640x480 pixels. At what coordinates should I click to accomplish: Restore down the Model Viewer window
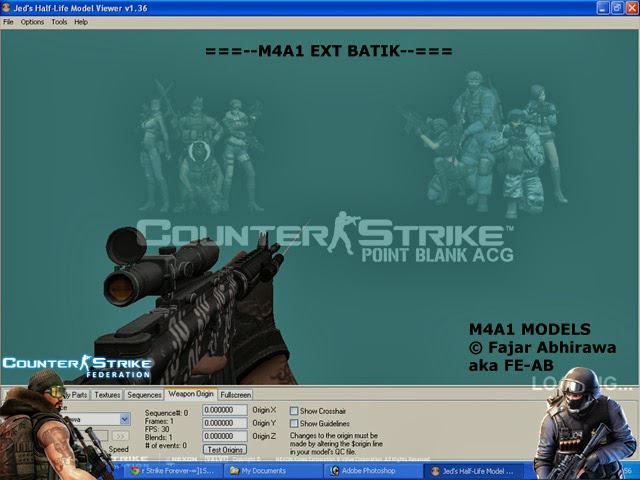coord(617,8)
